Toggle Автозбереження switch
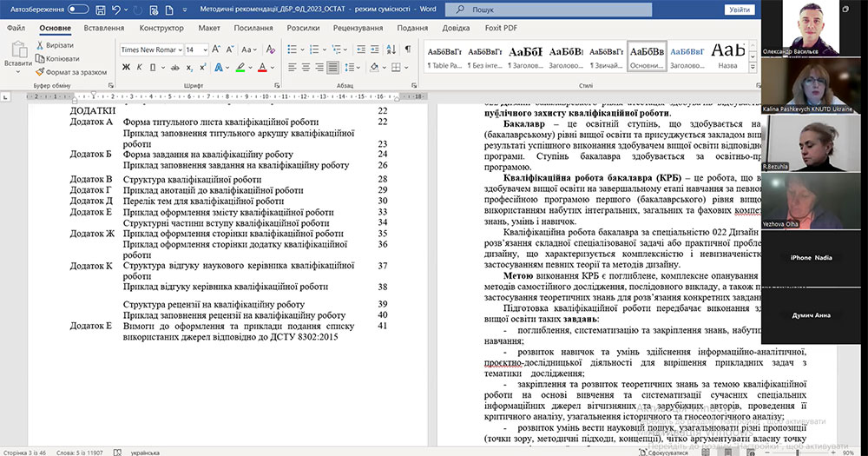The height and width of the screenshot is (456, 868). click(77, 10)
